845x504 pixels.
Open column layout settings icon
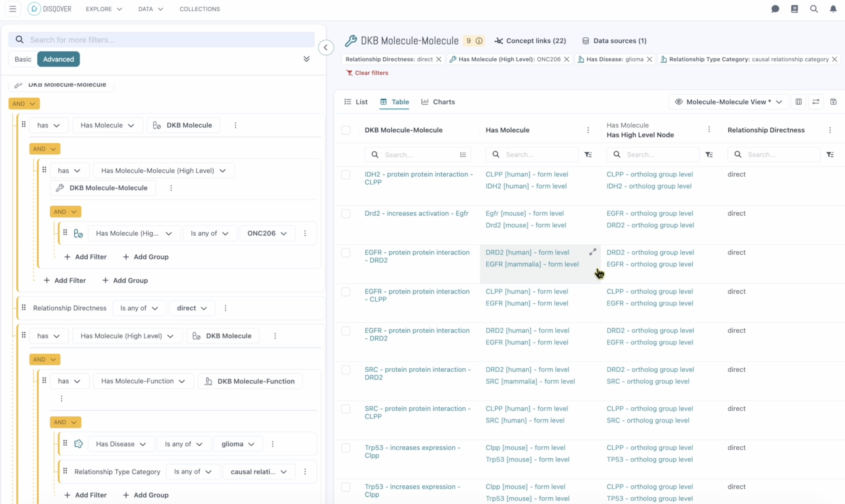(798, 102)
